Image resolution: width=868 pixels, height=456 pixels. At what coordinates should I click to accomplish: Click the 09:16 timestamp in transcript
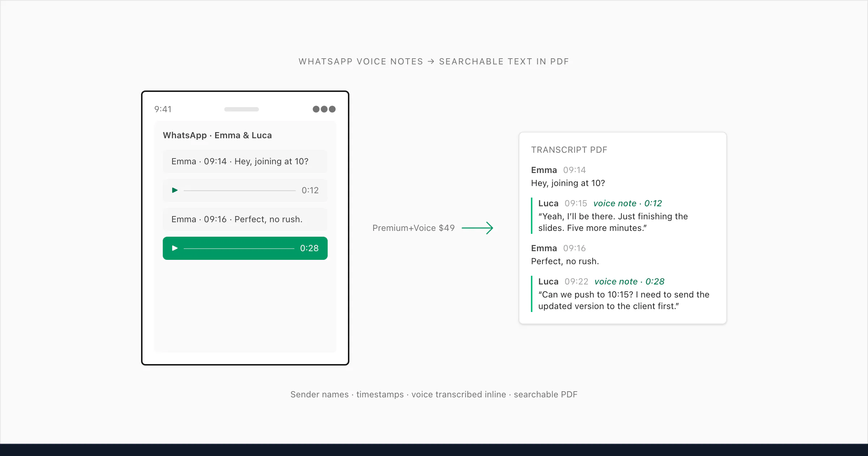click(574, 248)
